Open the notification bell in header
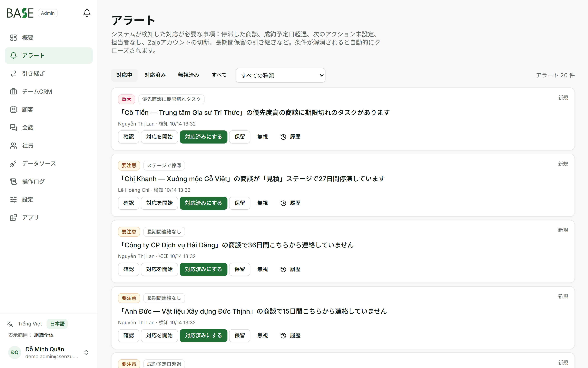588x368 pixels. (x=87, y=13)
